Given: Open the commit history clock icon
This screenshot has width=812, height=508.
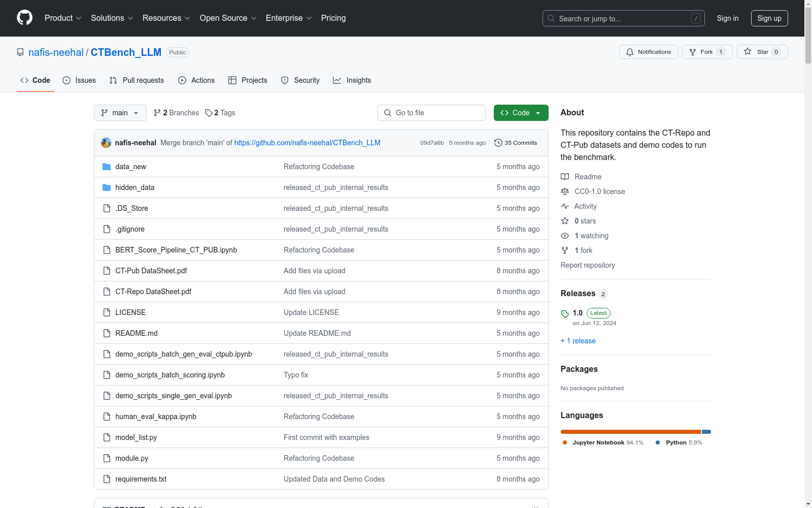Looking at the screenshot, I should tap(498, 143).
